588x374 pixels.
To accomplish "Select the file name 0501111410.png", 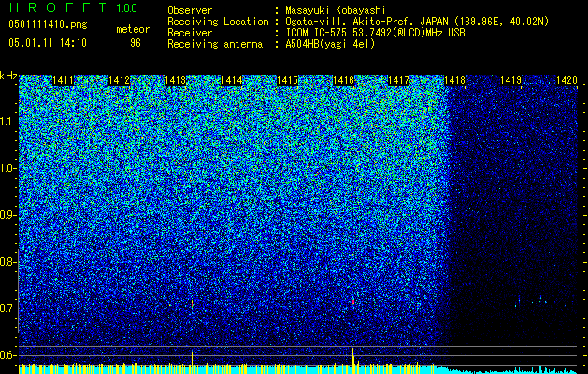I will pos(48,24).
